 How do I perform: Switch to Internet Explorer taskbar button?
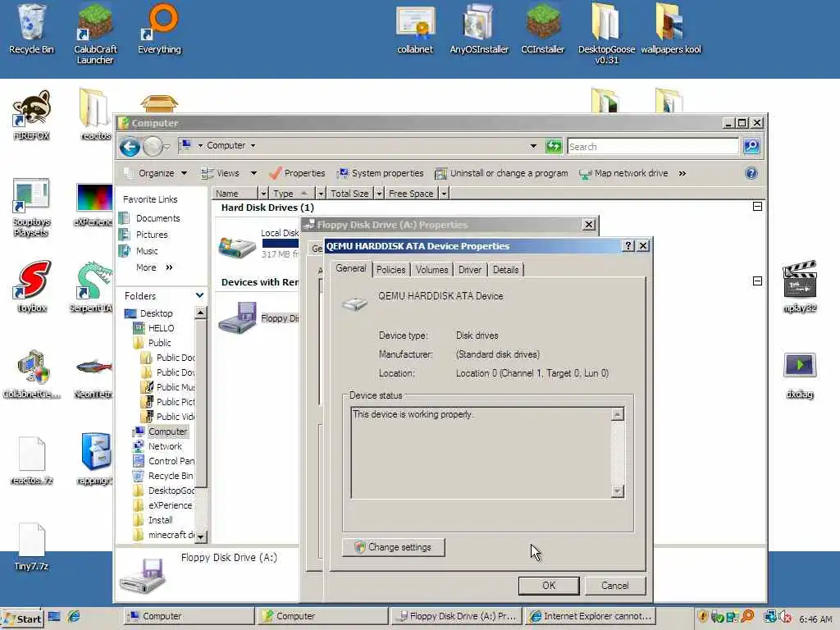coord(590,616)
